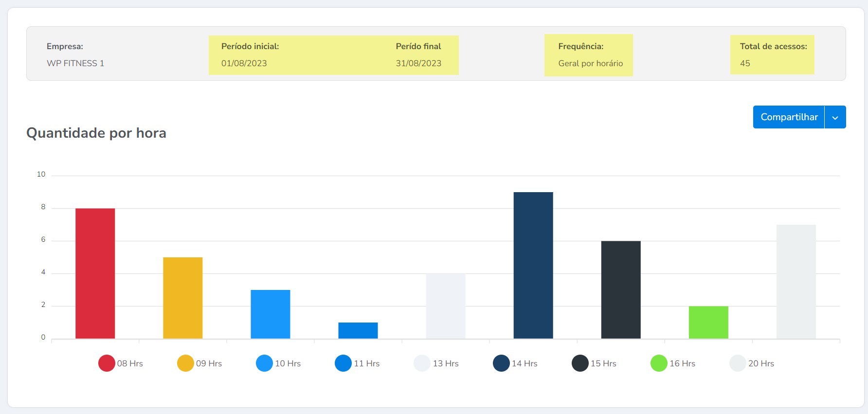This screenshot has width=868, height=414.
Task: Toggle the 09 Hrs yellow legend circle
Action: [x=185, y=363]
